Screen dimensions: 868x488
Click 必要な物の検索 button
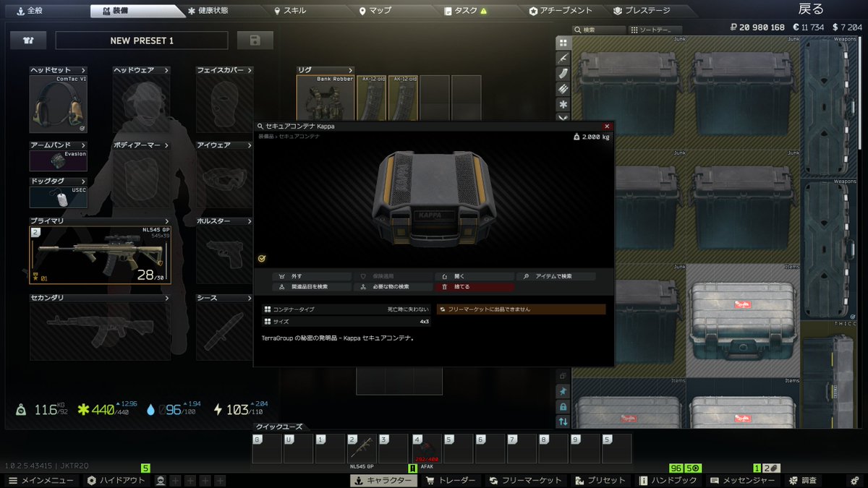tap(393, 287)
